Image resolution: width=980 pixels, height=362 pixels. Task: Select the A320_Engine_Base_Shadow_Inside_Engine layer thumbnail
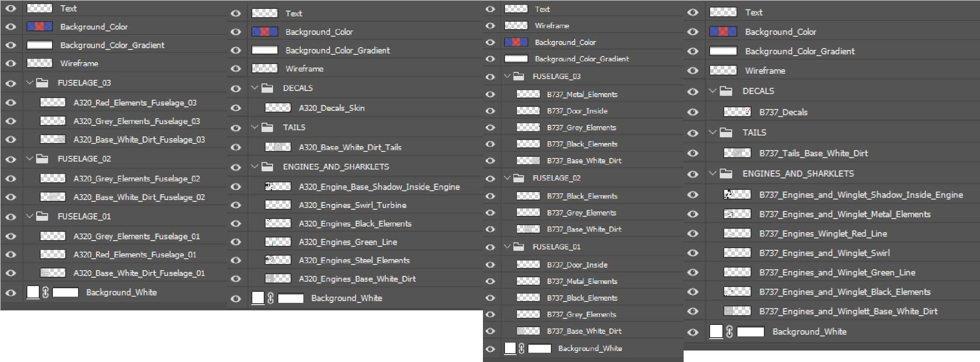pyautogui.click(x=278, y=187)
